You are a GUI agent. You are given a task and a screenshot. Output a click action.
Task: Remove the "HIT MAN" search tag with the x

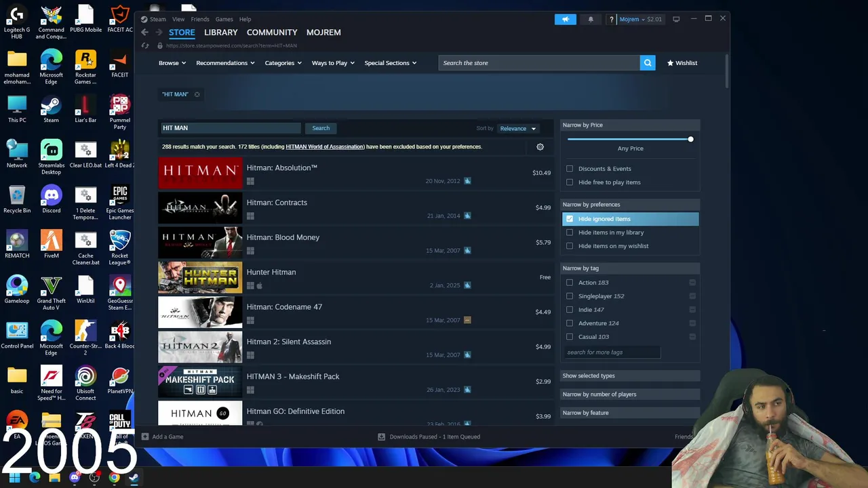(197, 94)
